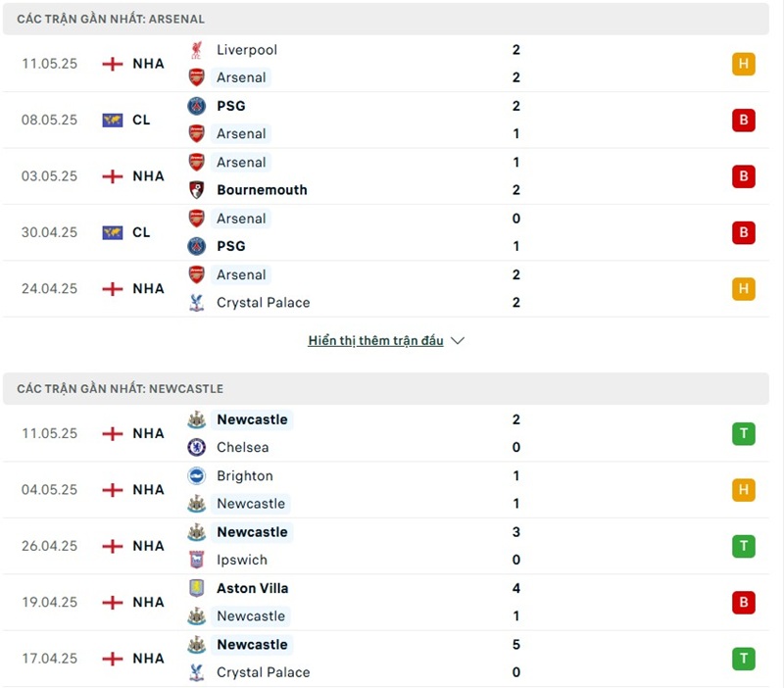Click the PSG crest in the 08.05.25 match
This screenshot has height=688, width=784.
coord(196,106)
